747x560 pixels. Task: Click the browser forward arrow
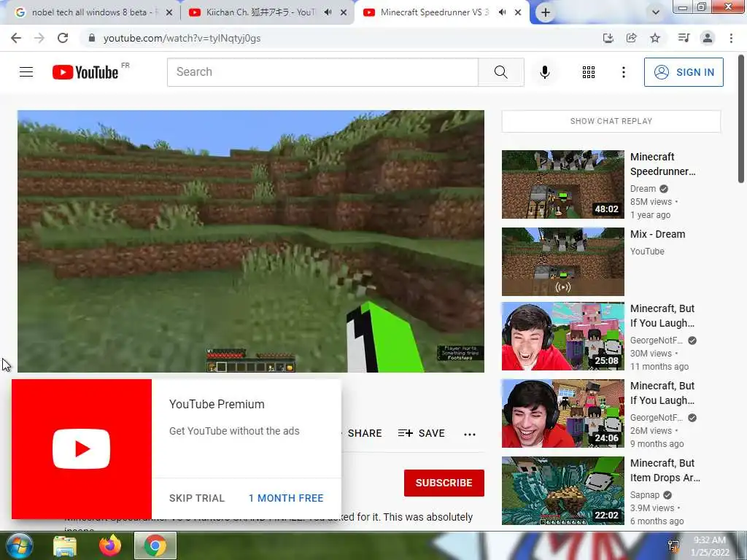39,38
